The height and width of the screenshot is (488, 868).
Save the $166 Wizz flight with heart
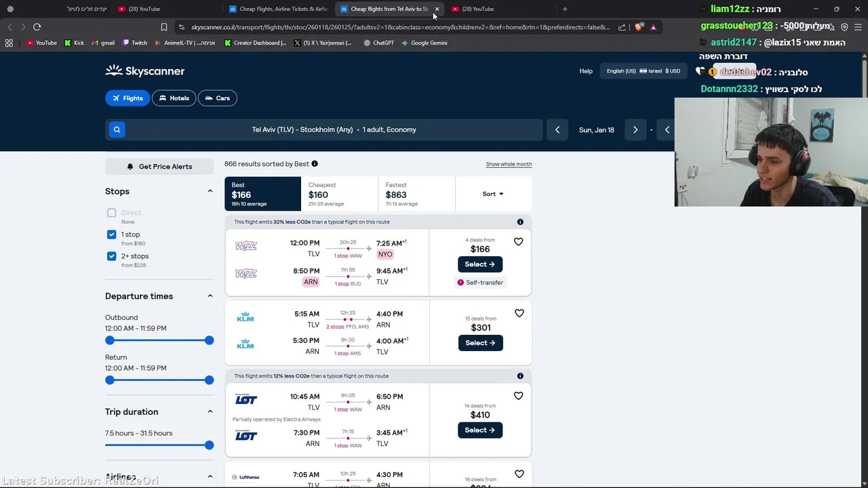[x=518, y=242]
